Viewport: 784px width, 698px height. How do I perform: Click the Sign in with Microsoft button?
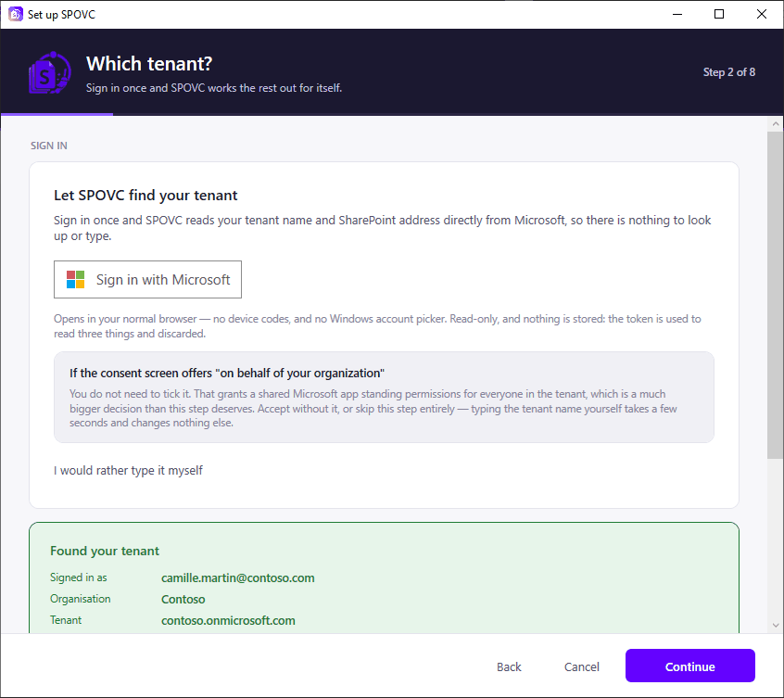(x=147, y=280)
